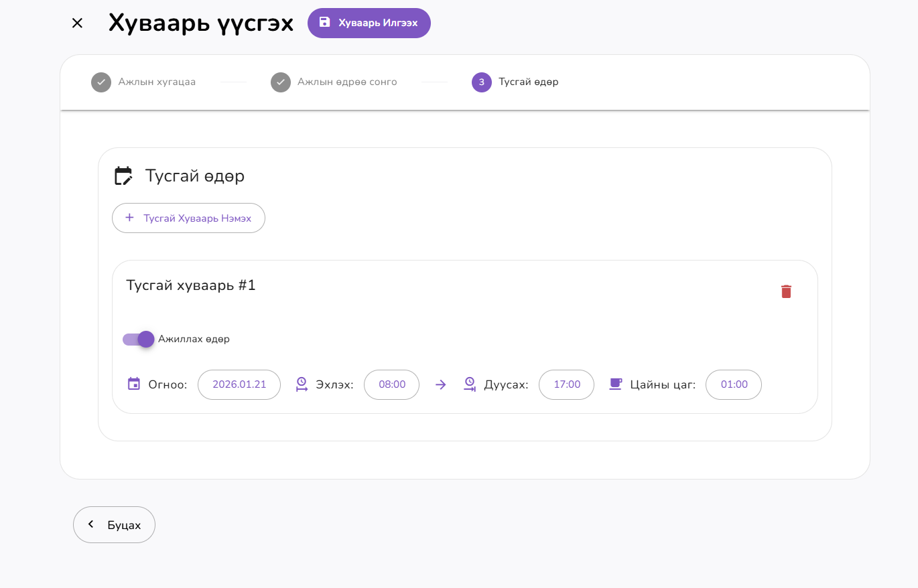Click the close X icon top left
The height and width of the screenshot is (588, 918).
(x=76, y=23)
